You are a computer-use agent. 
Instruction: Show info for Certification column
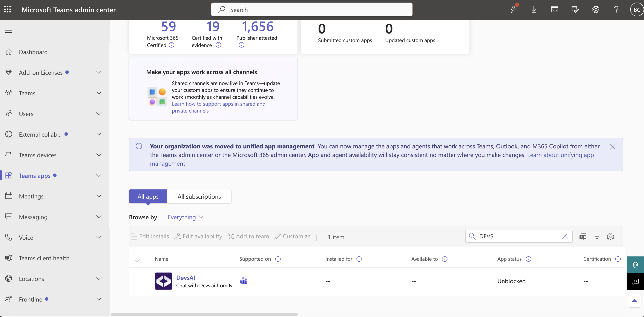point(618,259)
